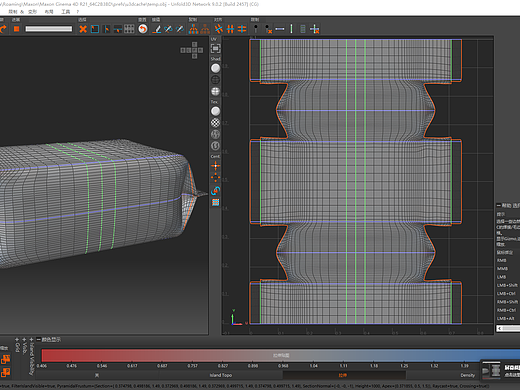Viewport: 520px width, 390px height.
Task: Click the pin with orange X icon
Action: (268, 29)
